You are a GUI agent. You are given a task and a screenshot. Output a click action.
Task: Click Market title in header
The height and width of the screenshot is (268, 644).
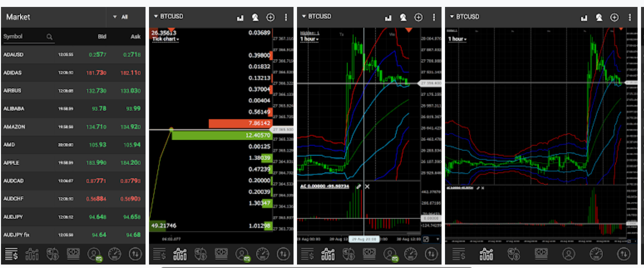pos(18,17)
